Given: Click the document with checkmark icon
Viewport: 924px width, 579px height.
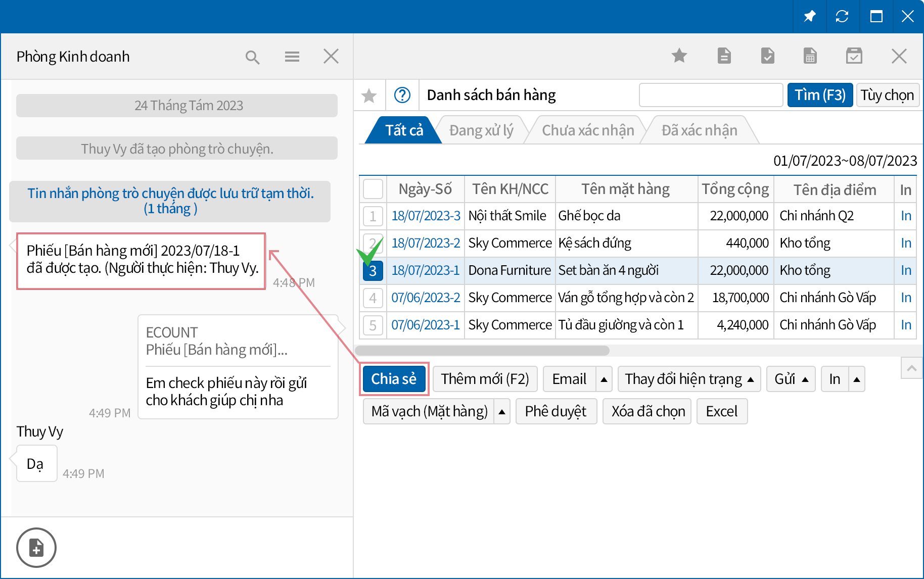Looking at the screenshot, I should pos(767,56).
